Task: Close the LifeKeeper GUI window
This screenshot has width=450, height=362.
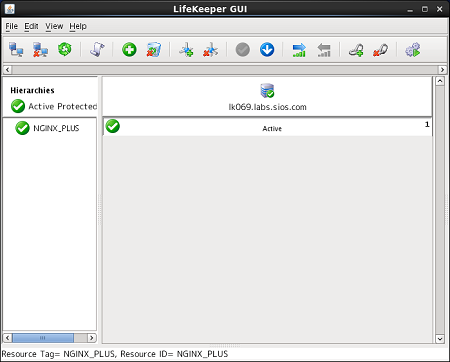Action: click(439, 9)
